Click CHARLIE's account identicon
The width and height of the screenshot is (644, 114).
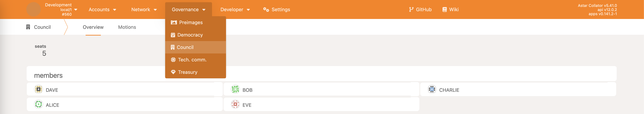point(432,89)
